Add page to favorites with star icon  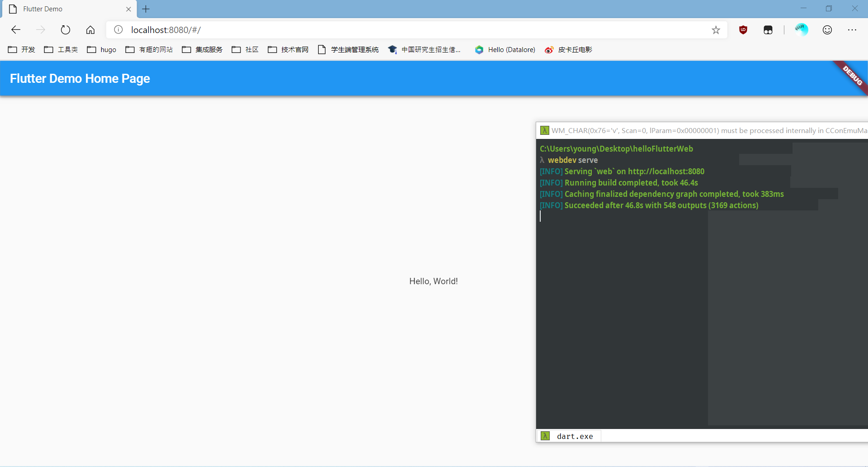(716, 30)
